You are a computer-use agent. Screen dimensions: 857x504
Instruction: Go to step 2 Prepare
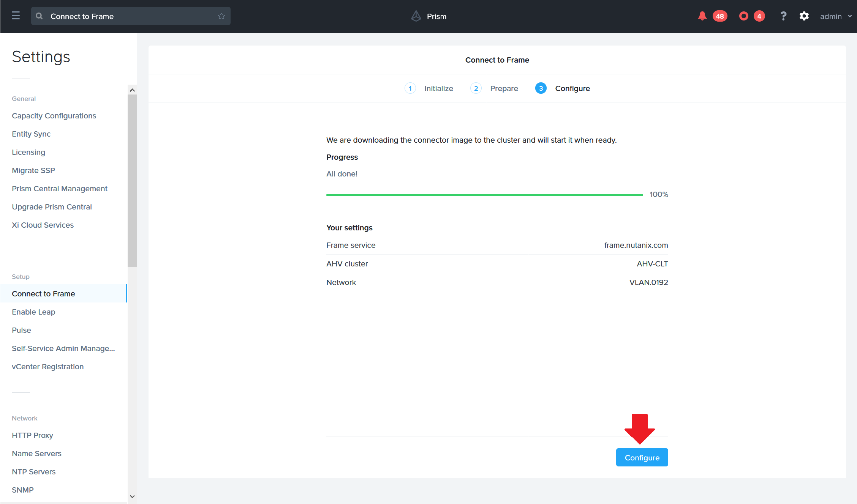click(494, 88)
